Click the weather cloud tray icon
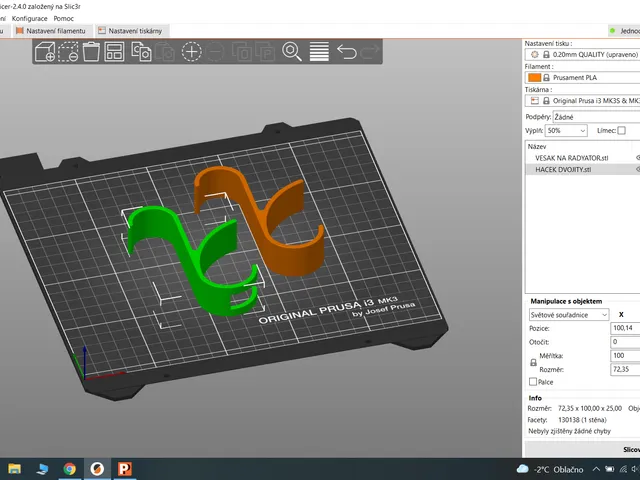This screenshot has width=640, height=480. [x=522, y=469]
